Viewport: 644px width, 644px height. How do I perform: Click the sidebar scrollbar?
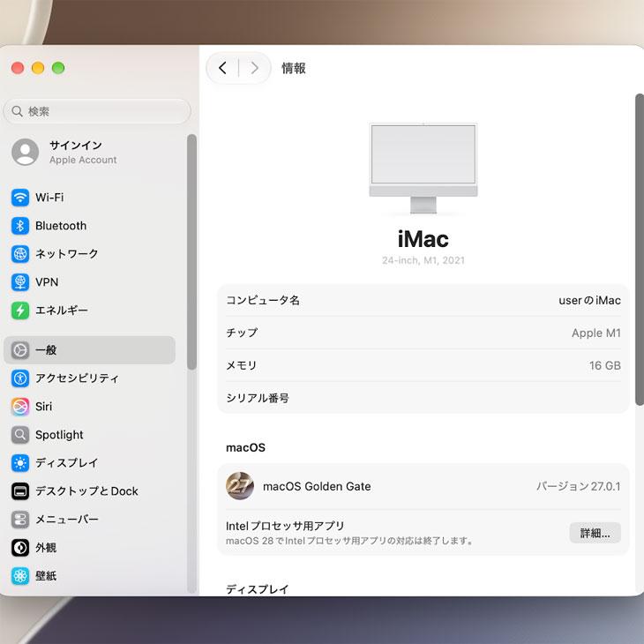[191, 252]
